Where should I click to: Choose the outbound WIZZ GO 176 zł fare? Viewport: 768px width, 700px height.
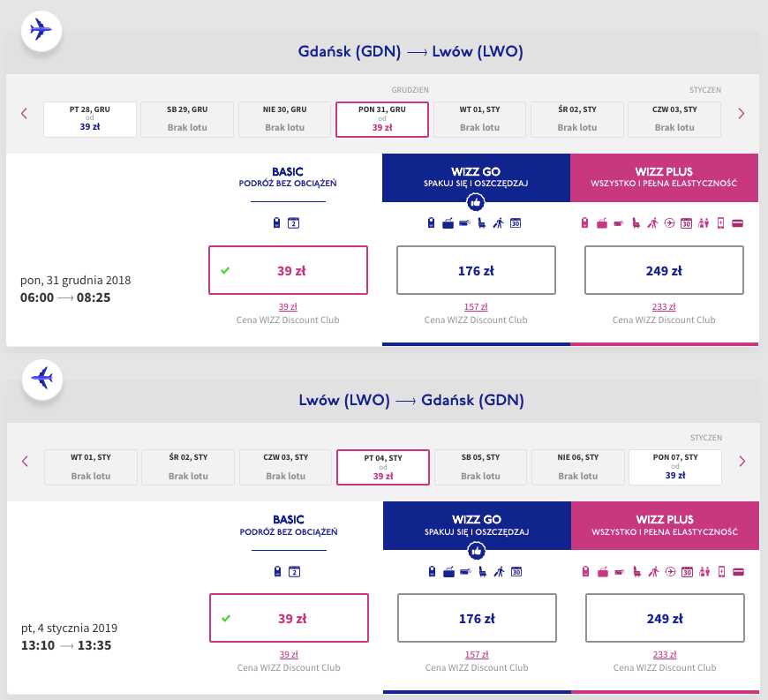pyautogui.click(x=476, y=270)
